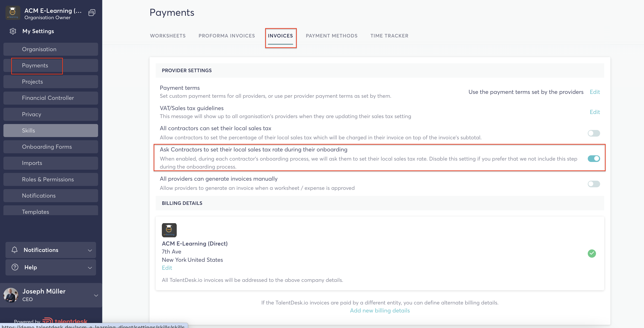The image size is (644, 328).
Task: Click the Provider Settings section header
Action: coord(187,70)
